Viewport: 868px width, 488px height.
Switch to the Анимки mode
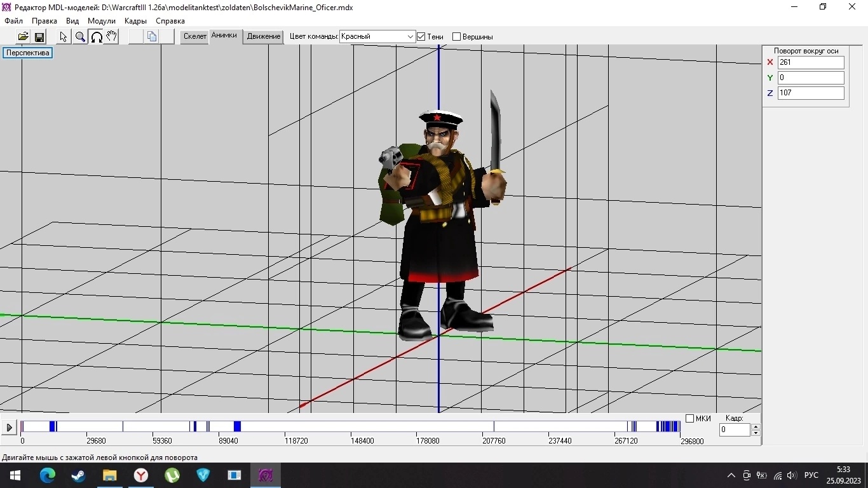224,36
